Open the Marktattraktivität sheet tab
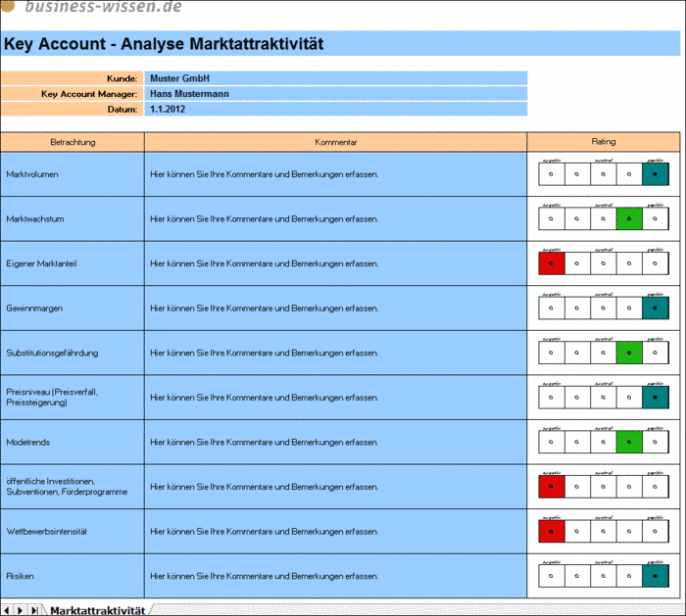Screen dimensions: 686x616 97,610
